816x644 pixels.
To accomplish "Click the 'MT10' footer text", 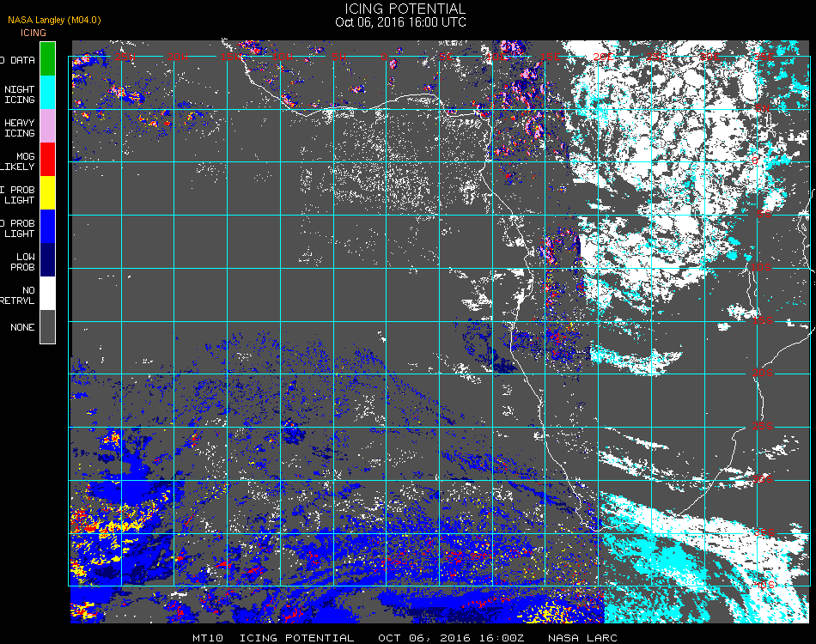I will pos(208,638).
